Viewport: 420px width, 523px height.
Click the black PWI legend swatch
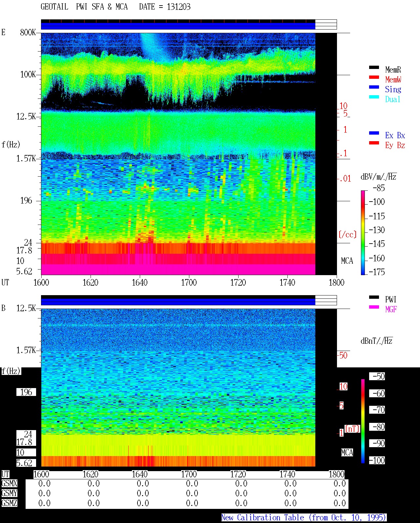(x=374, y=297)
